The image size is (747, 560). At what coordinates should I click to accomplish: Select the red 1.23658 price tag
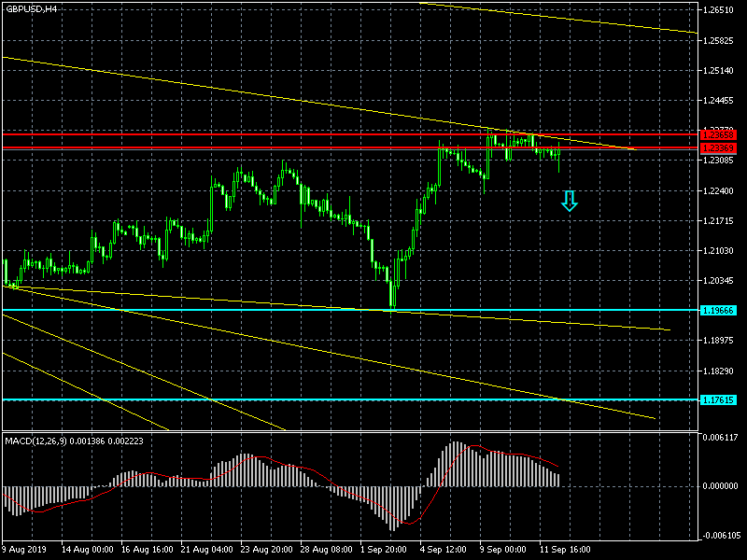pos(718,135)
